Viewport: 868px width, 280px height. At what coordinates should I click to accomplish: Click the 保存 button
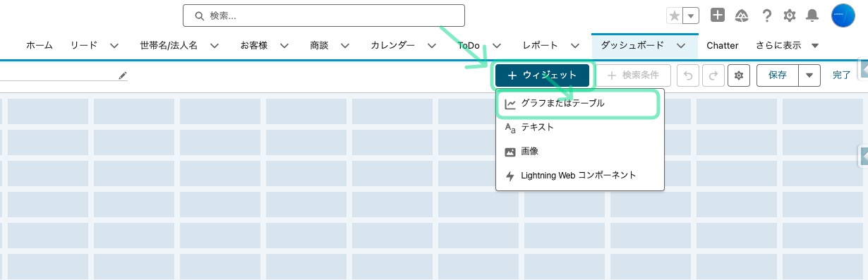click(778, 75)
